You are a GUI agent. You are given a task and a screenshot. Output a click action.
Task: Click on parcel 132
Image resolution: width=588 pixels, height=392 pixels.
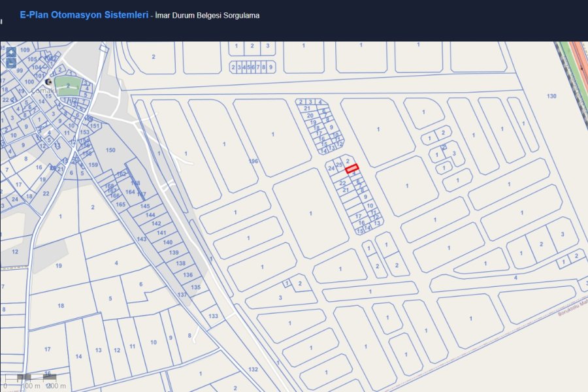[253, 370]
